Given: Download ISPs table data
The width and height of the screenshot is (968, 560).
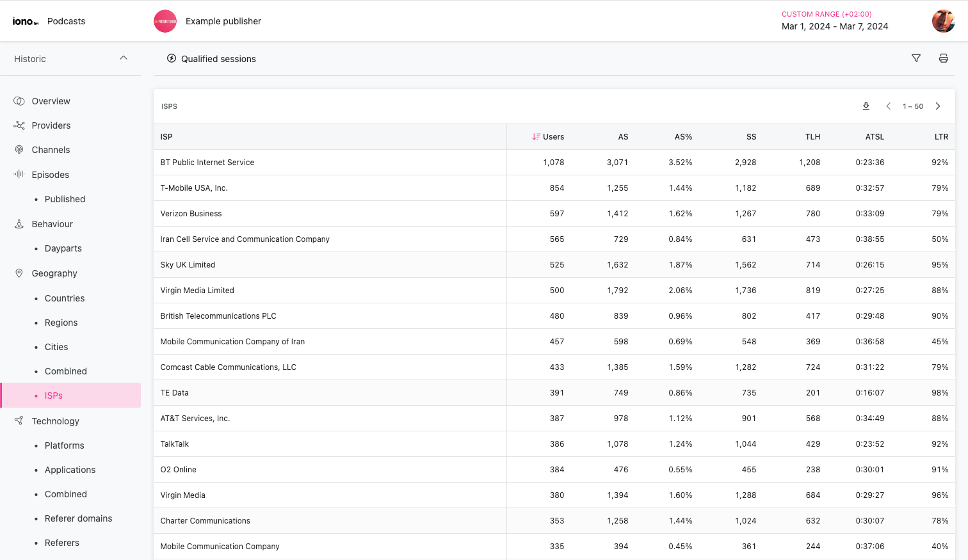Looking at the screenshot, I should pos(866,106).
